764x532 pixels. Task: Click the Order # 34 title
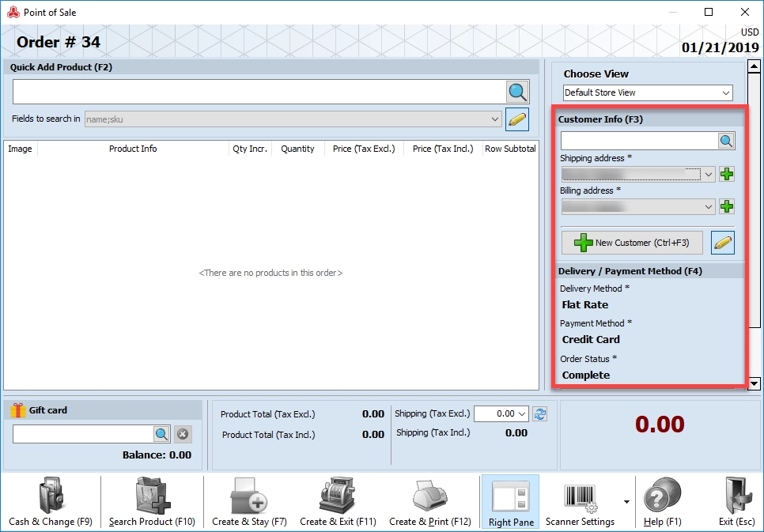(x=59, y=42)
